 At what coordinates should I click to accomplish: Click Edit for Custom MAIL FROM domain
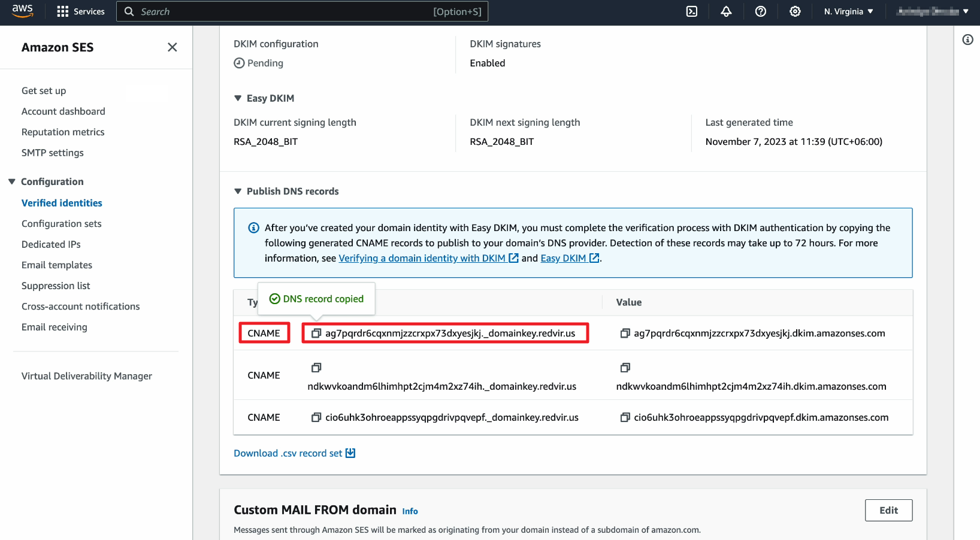pos(888,510)
